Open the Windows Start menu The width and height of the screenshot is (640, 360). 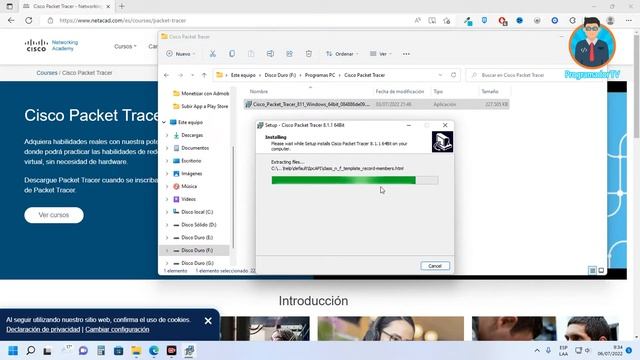[x=13, y=351]
